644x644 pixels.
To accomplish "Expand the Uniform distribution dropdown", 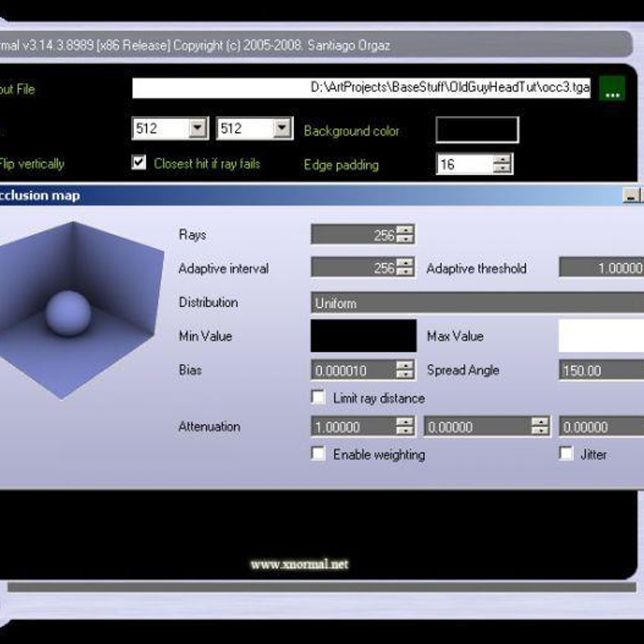I will (477, 303).
